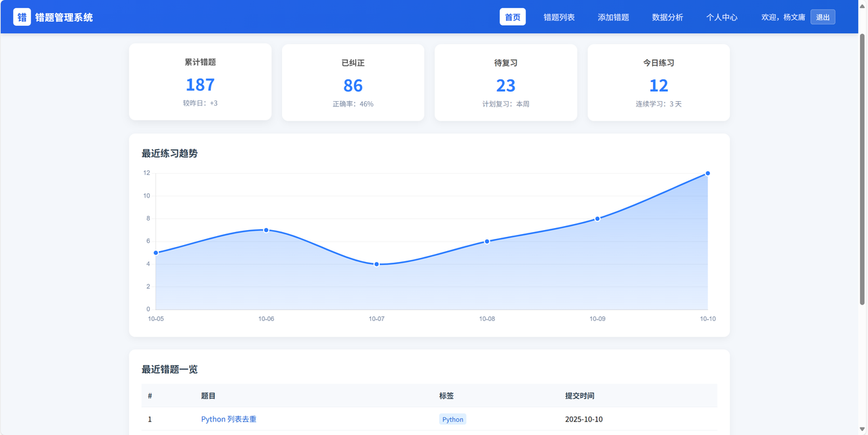The width and height of the screenshot is (868, 435).
Task: Click the 最近练习趋势 heading
Action: coord(170,153)
